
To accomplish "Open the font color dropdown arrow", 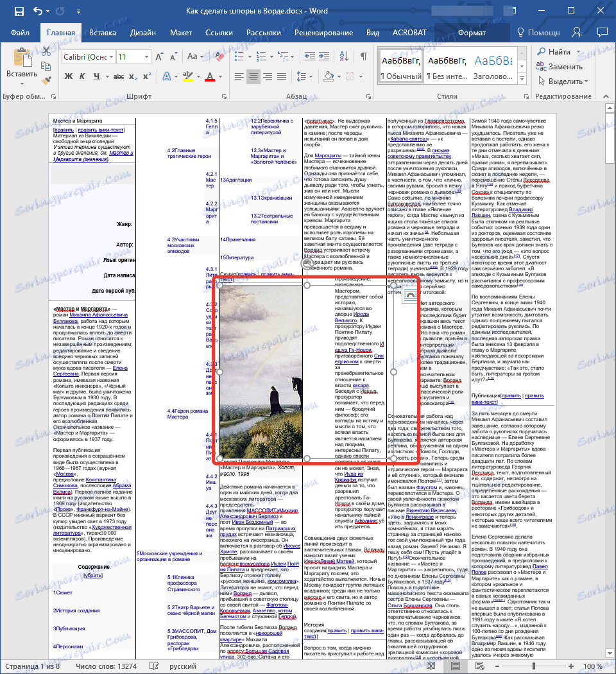I will pos(220,77).
